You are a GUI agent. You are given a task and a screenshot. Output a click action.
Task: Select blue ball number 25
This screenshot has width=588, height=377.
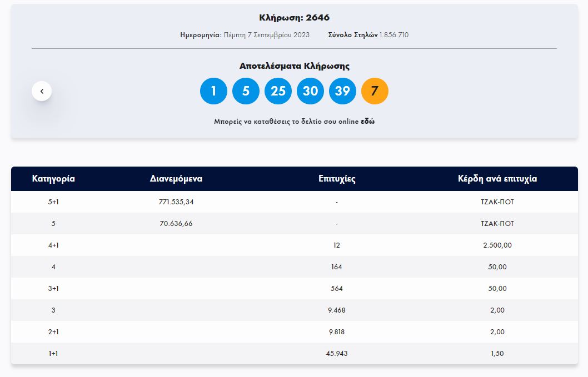tap(278, 91)
